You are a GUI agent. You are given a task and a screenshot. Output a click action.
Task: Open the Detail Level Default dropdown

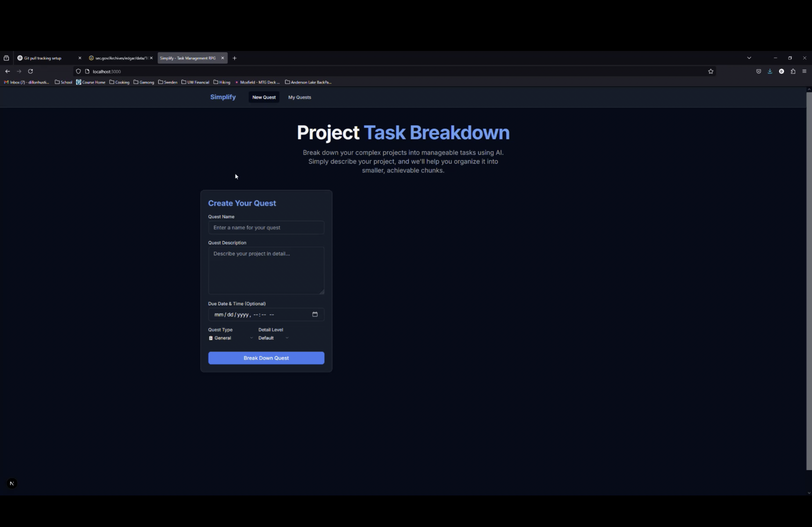tap(273, 338)
